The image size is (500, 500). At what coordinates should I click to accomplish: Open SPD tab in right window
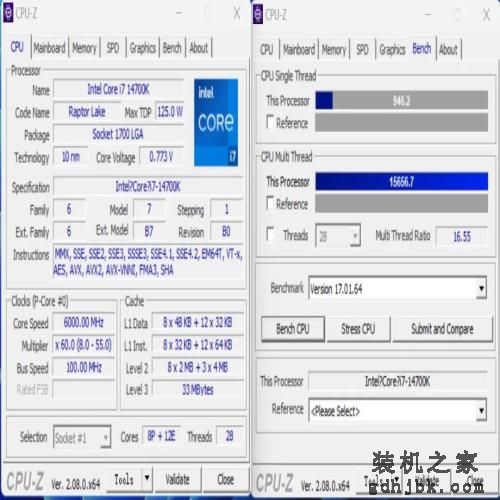(x=362, y=50)
